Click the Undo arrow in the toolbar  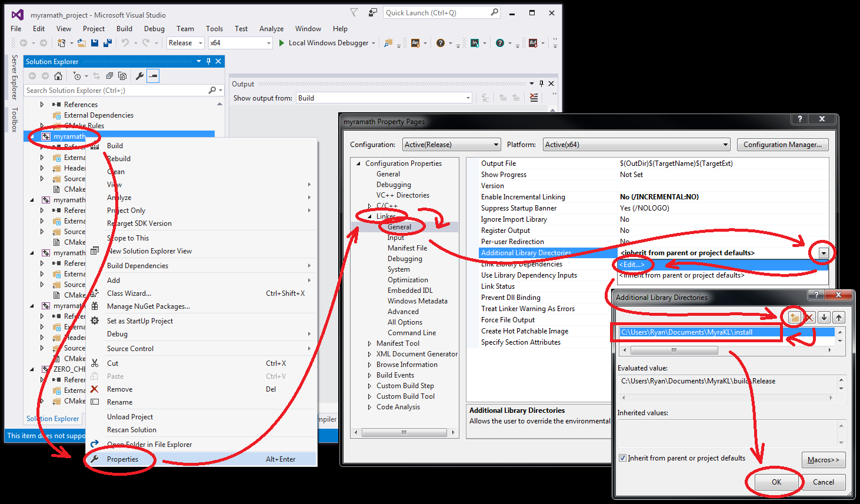pos(125,43)
